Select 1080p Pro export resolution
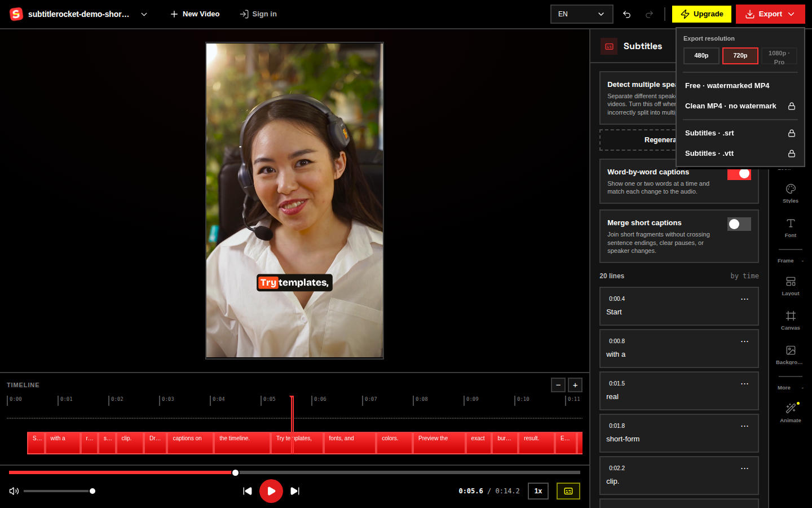Viewport: 812px width, 508px height. [779, 55]
